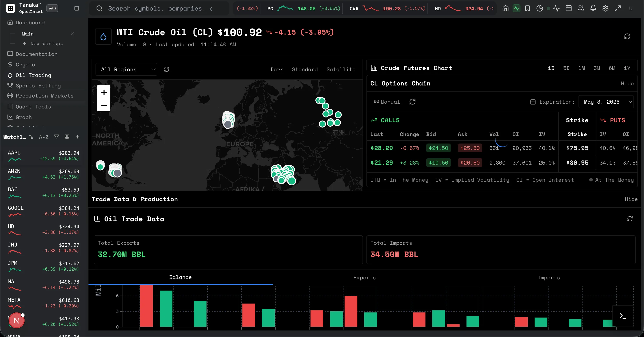Open Documentation in sidebar
Image resolution: width=644 pixels, height=337 pixels.
(32, 54)
